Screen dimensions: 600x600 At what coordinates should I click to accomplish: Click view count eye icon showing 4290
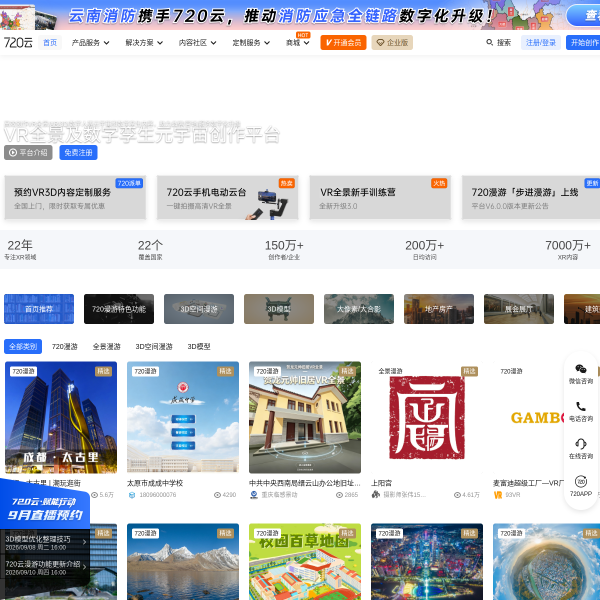[x=217, y=495]
